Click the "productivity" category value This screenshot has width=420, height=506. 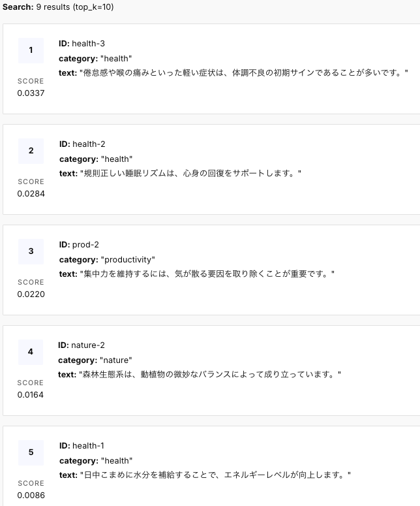128,260
